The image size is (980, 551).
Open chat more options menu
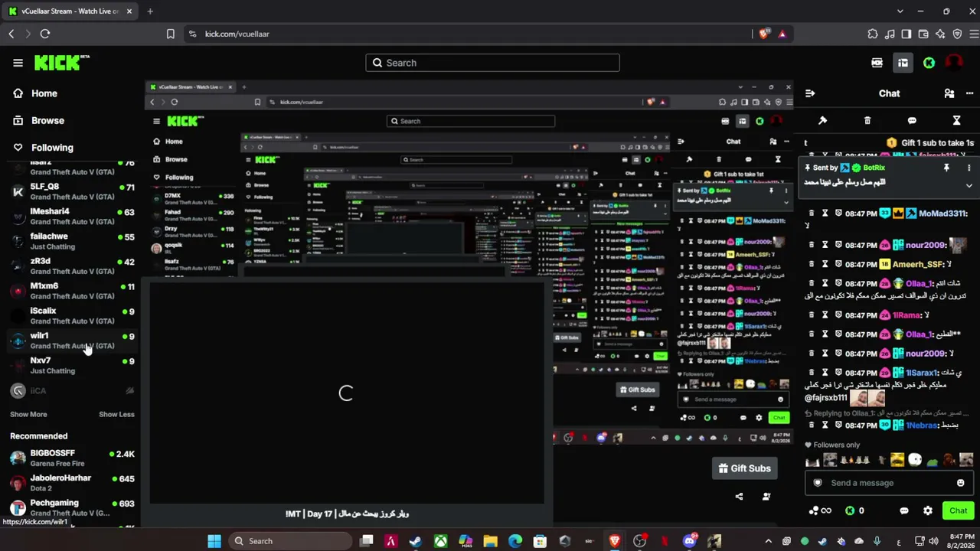click(x=971, y=93)
